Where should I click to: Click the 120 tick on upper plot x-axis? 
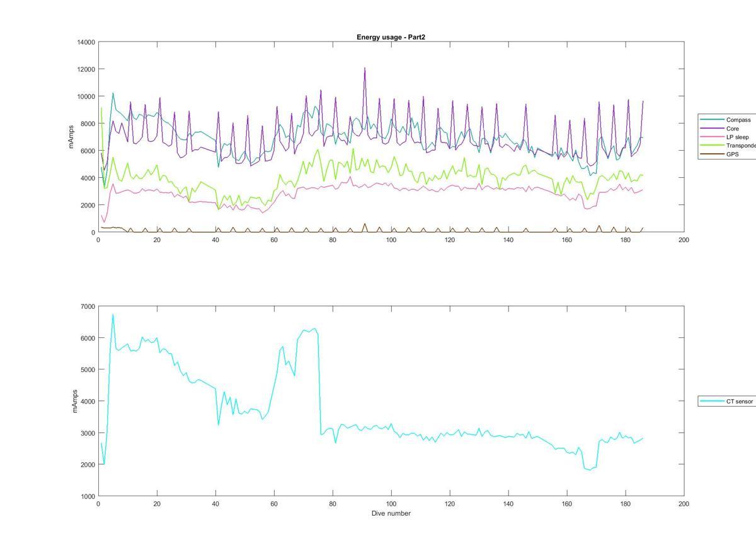[450, 240]
